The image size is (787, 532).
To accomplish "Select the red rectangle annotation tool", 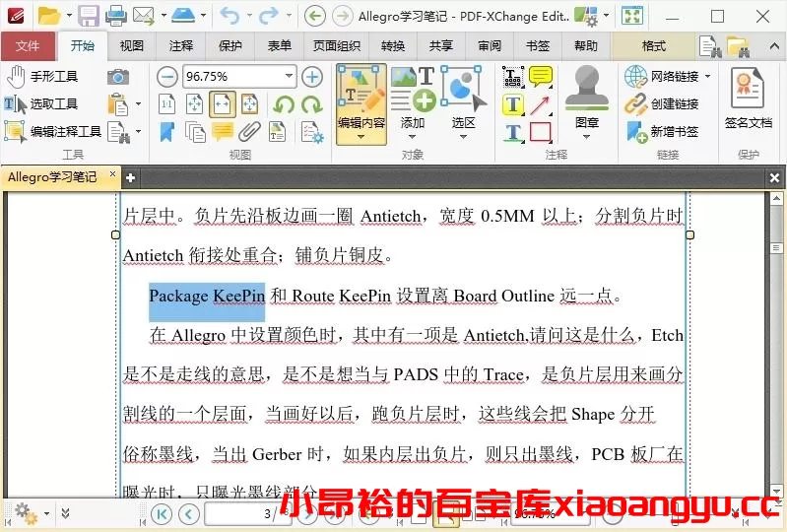I will (541, 132).
